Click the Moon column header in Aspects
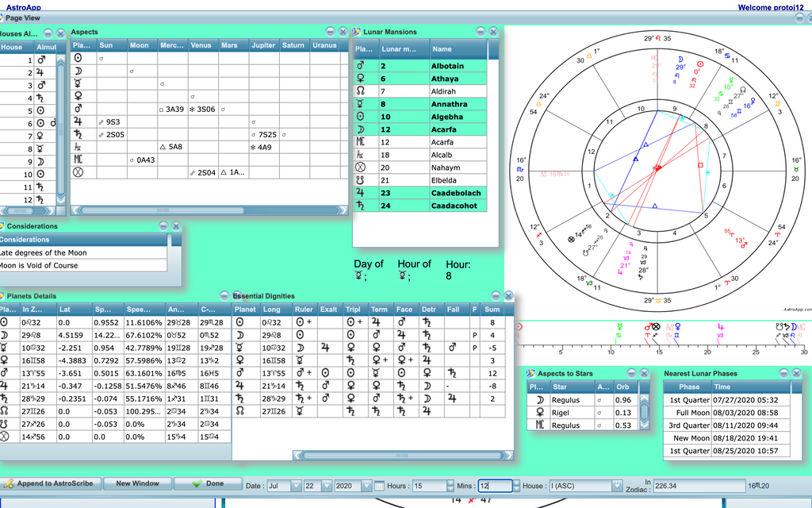The height and width of the screenshot is (508, 812). pyautogui.click(x=143, y=45)
